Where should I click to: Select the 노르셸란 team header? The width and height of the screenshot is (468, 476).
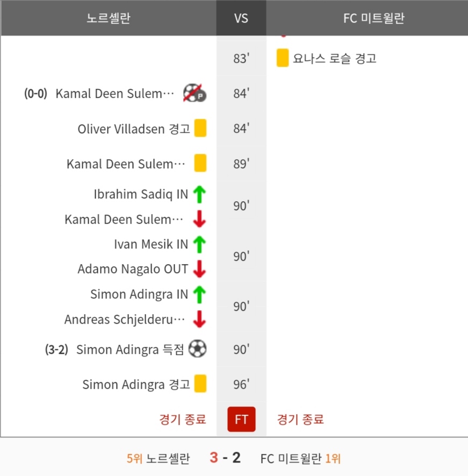point(109,18)
